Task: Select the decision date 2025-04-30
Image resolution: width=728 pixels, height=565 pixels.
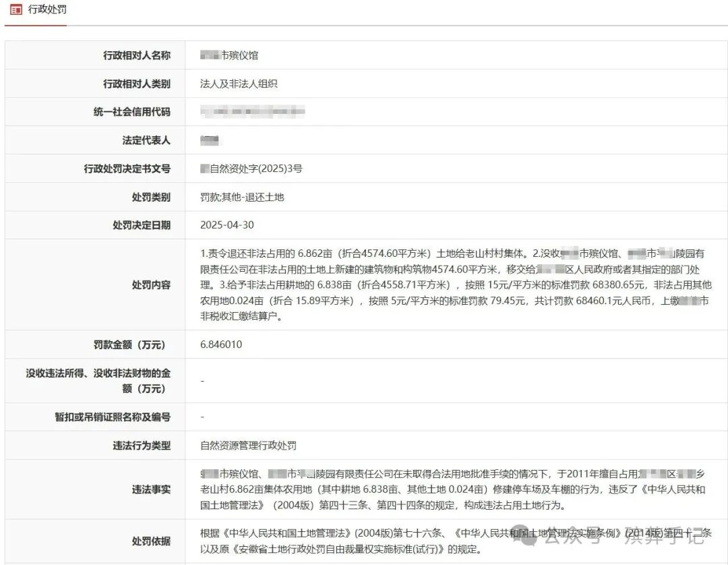Action: pos(227,225)
